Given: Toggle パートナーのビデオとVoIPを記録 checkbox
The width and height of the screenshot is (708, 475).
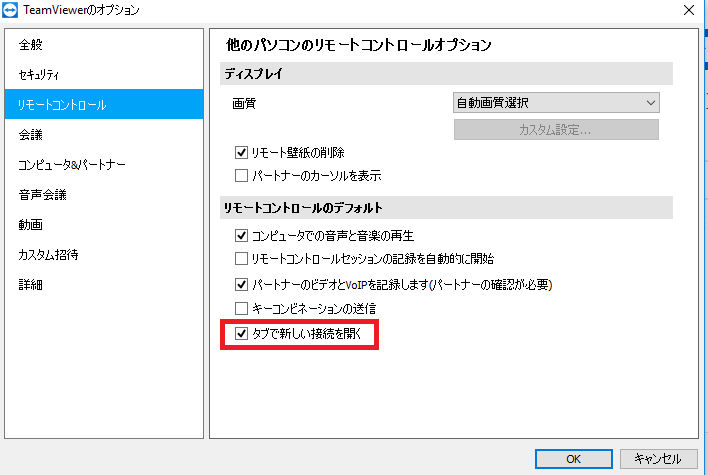Looking at the screenshot, I should click(242, 284).
